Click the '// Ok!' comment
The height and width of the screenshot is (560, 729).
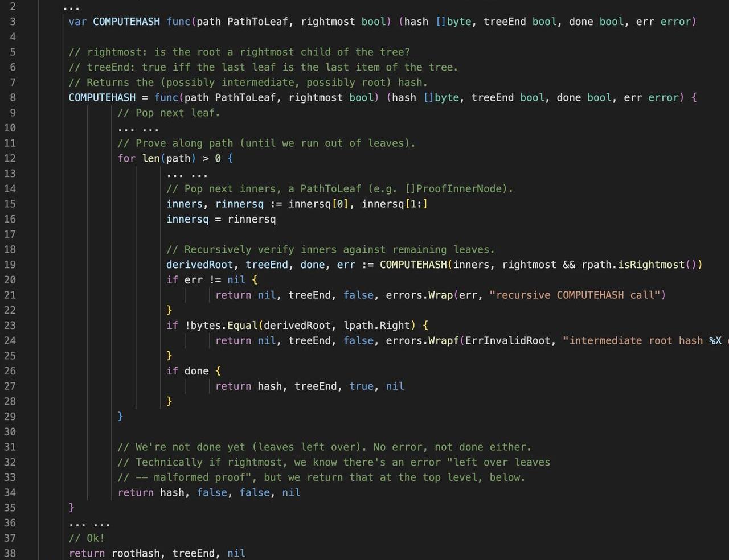click(x=87, y=538)
